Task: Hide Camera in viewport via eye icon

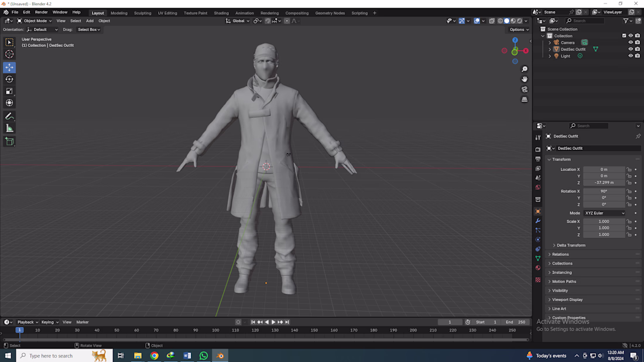Action: (x=631, y=42)
